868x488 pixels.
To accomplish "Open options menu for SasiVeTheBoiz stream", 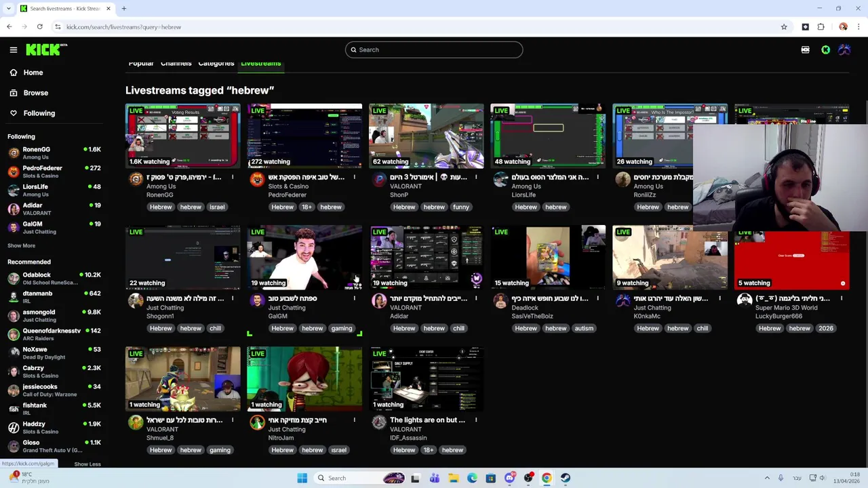I will point(597,299).
